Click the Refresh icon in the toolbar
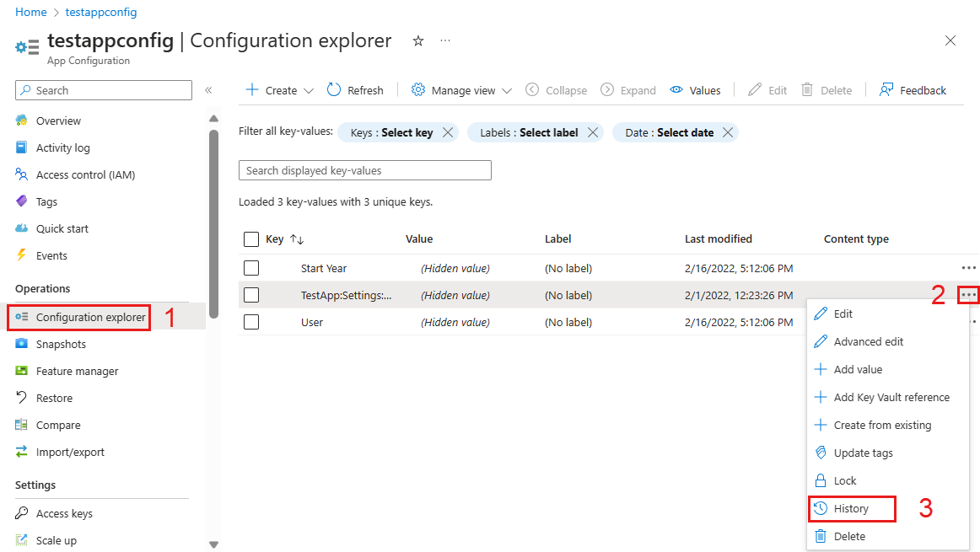This screenshot has width=980, height=552. point(355,89)
